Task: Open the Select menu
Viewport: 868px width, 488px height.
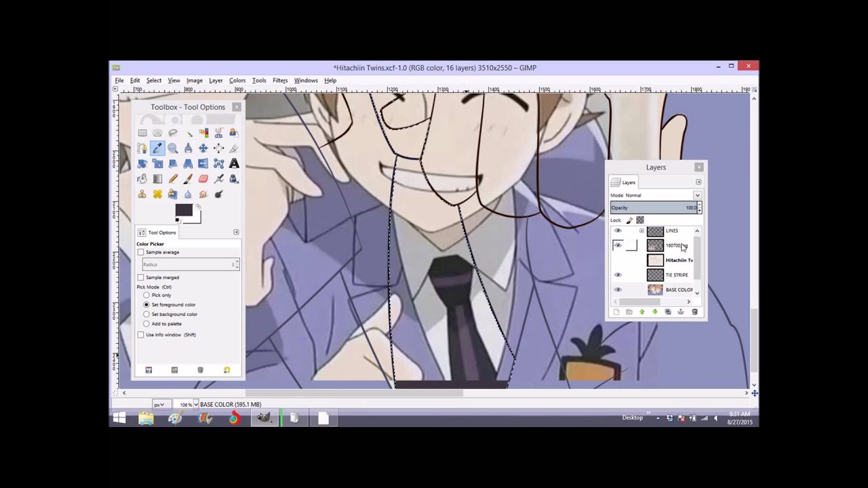Action: [x=154, y=81]
